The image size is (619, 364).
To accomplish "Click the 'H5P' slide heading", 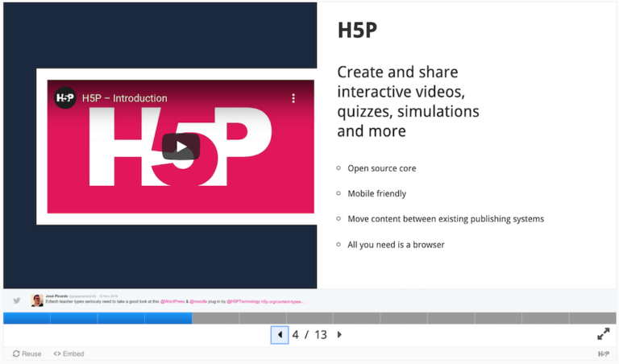I will 357,30.
